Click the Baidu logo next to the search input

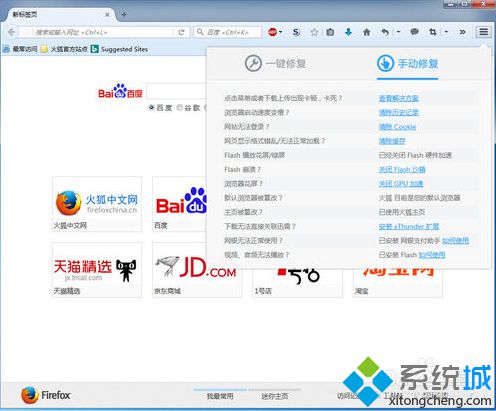(120, 91)
